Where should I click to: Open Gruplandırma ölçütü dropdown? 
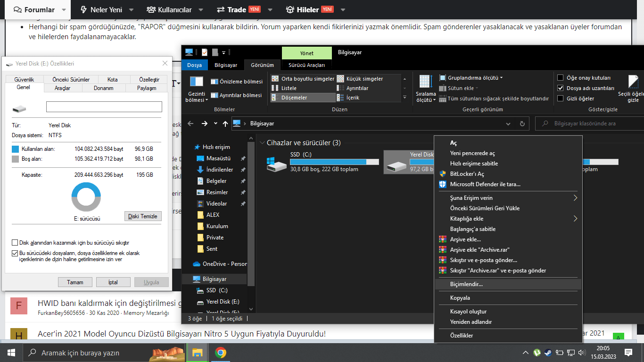coord(471,78)
